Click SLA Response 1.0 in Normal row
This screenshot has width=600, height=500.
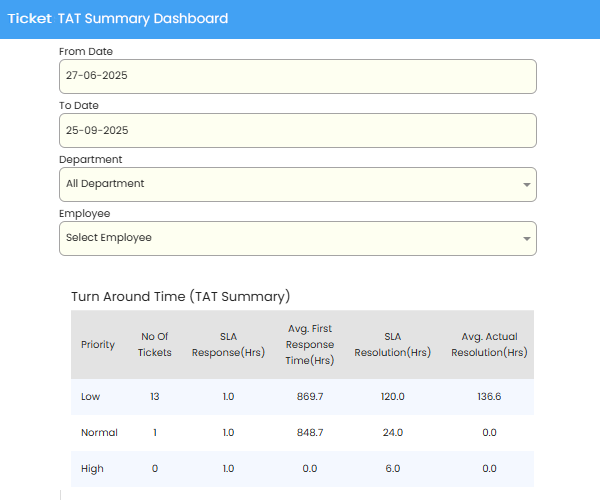coord(228,433)
